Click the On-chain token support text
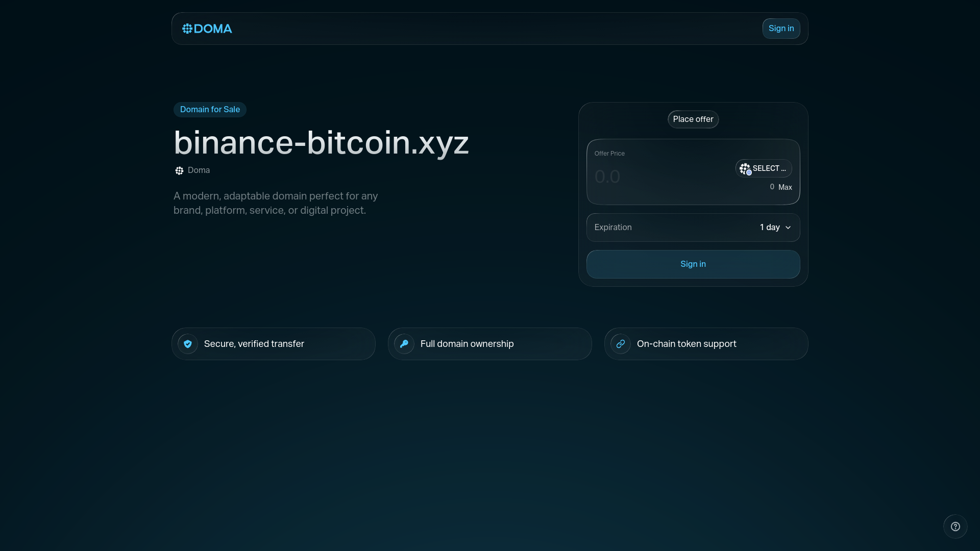Viewport: 980px width, 551px height. tap(687, 344)
